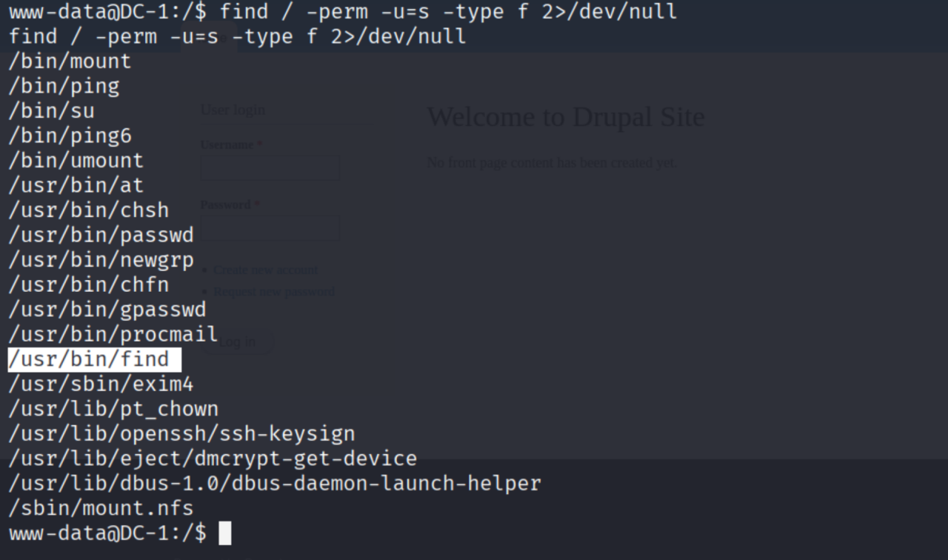Viewport: 948px width, 560px height.
Task: Click the dbus-daemon-launch-helper path line
Action: [x=275, y=484]
